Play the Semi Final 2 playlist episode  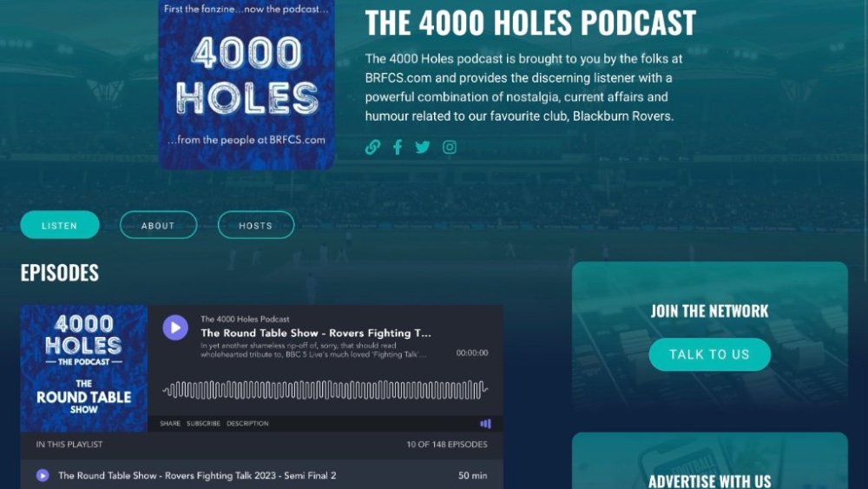(x=43, y=475)
